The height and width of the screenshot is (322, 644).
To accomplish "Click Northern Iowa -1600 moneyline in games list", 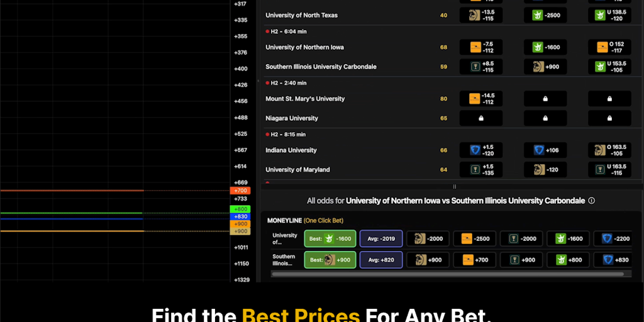I will click(545, 47).
